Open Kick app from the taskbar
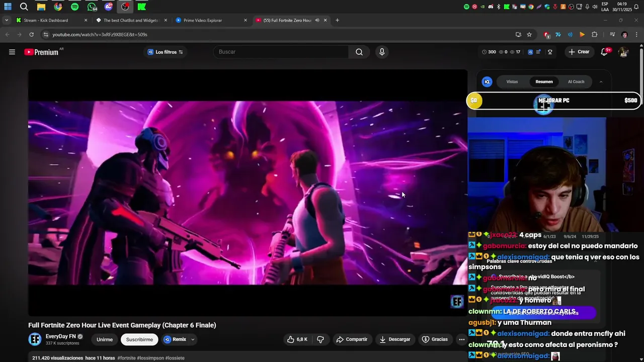The height and width of the screenshot is (362, 644). point(142,7)
